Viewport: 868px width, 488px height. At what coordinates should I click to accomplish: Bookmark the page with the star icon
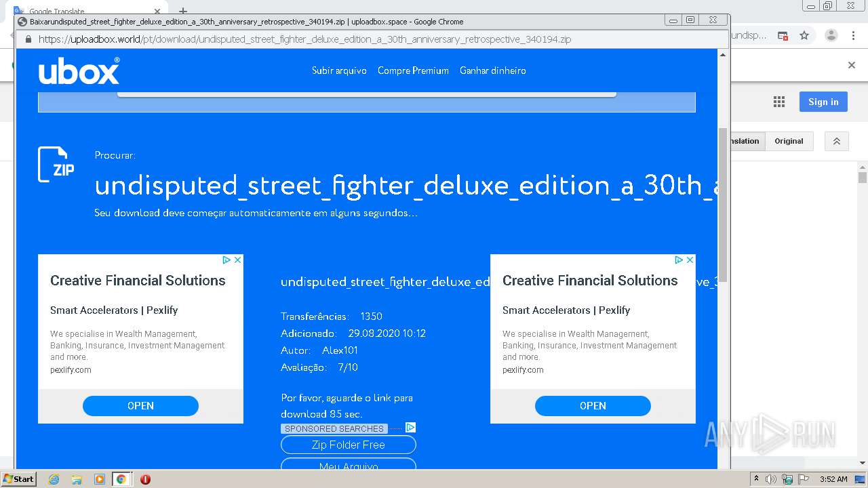click(x=804, y=35)
